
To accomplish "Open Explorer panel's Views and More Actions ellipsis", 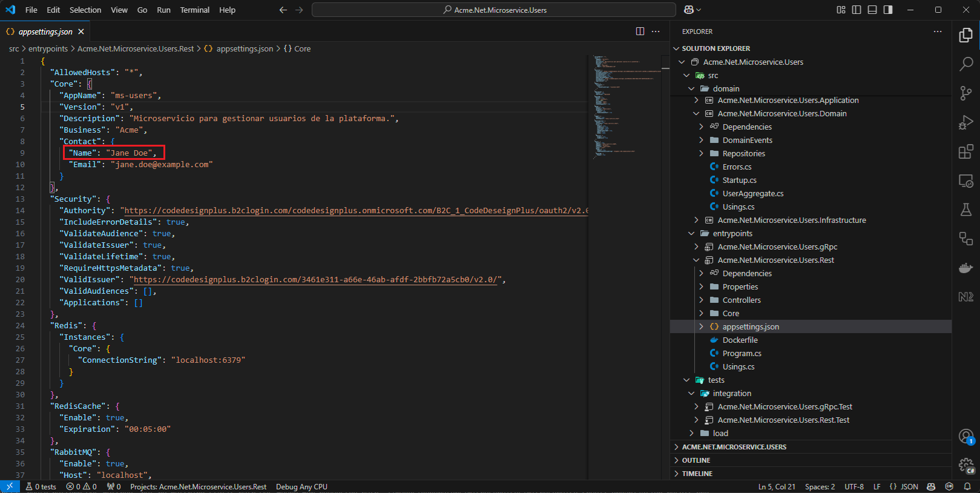I will point(938,31).
